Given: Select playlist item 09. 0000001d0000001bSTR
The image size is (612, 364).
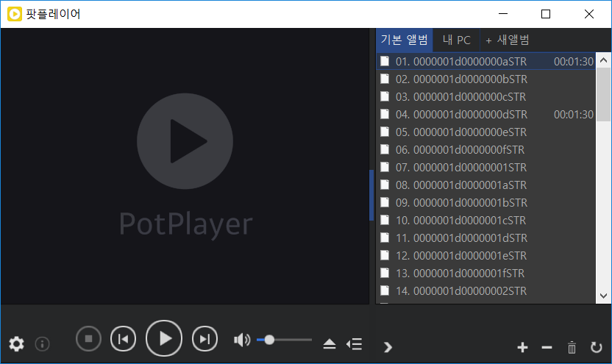Looking at the screenshot, I should (486, 202).
